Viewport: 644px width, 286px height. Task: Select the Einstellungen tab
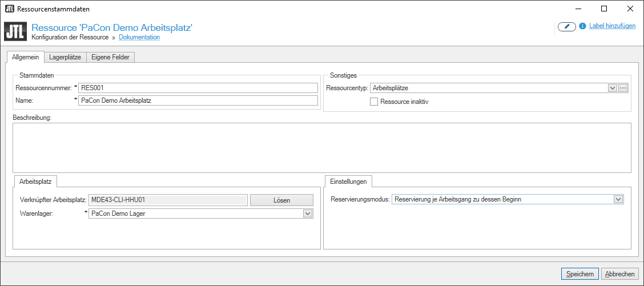tap(348, 181)
